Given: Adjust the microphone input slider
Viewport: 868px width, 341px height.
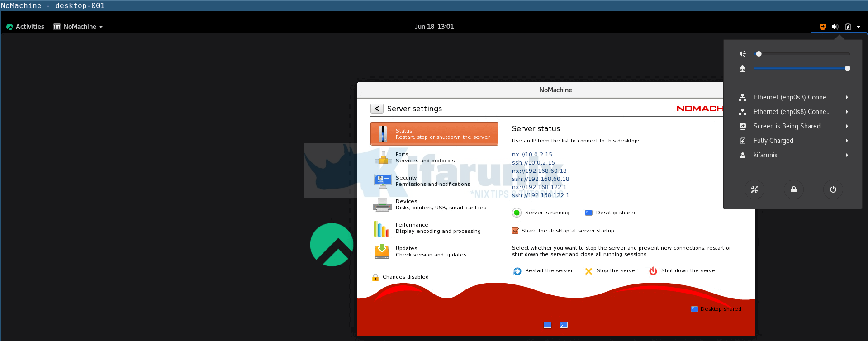Looking at the screenshot, I should (x=802, y=68).
